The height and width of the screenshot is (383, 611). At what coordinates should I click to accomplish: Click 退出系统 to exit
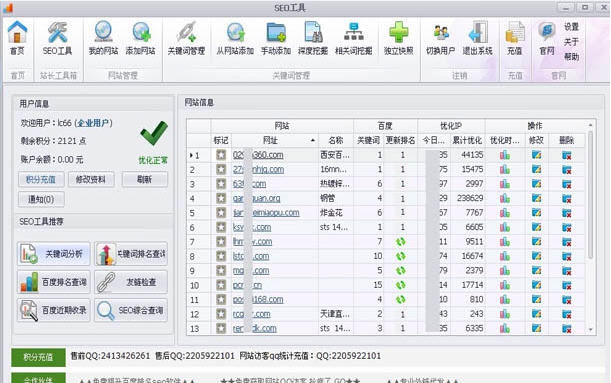point(478,38)
